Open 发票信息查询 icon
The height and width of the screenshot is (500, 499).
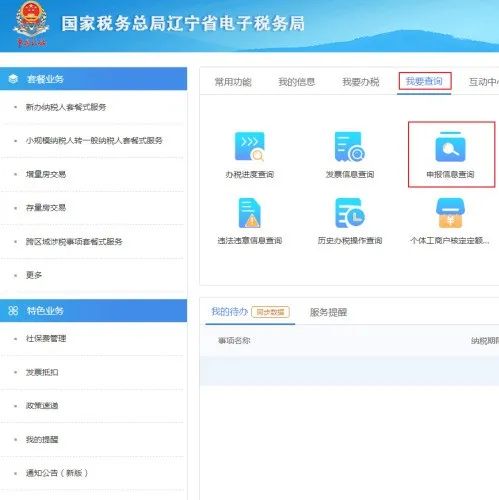click(350, 147)
